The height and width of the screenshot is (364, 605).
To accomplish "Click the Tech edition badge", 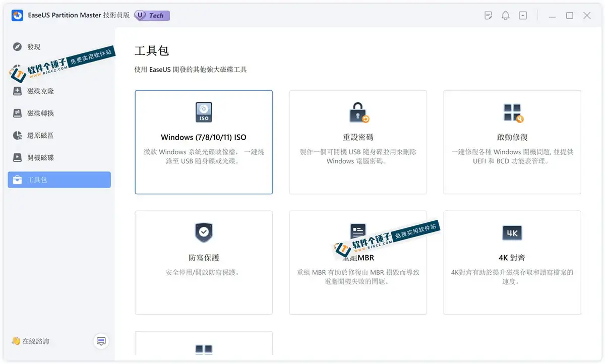I will pos(152,16).
